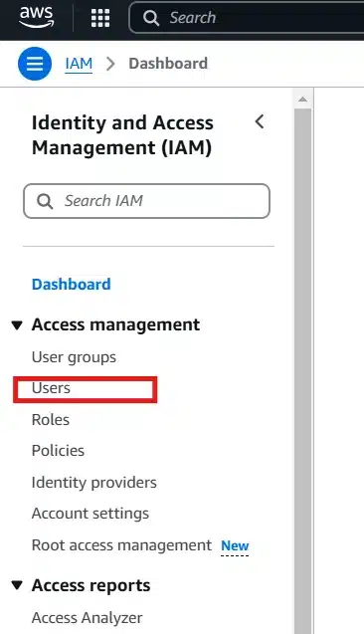Open Root access management
This screenshot has width=364, height=634.
pos(121,545)
